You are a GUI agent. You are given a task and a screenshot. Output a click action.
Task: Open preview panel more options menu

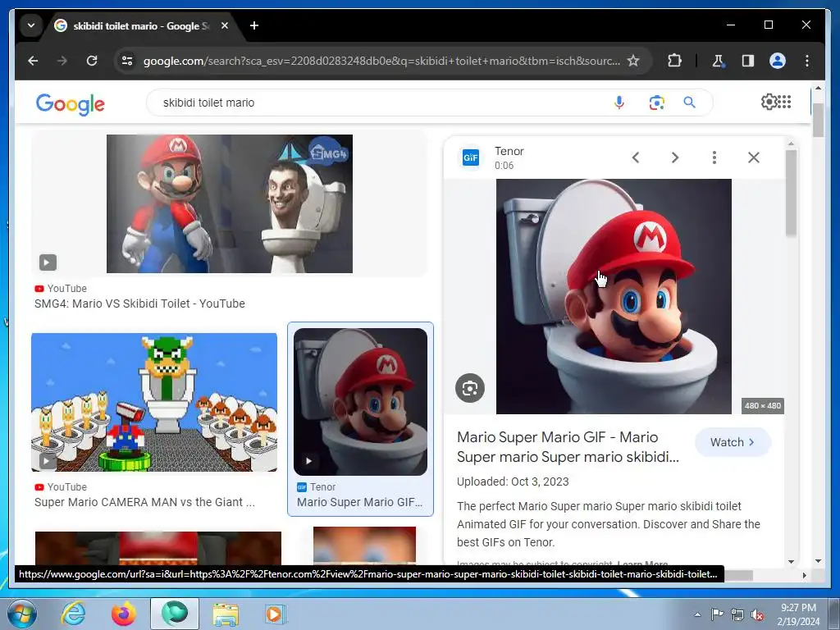click(714, 157)
